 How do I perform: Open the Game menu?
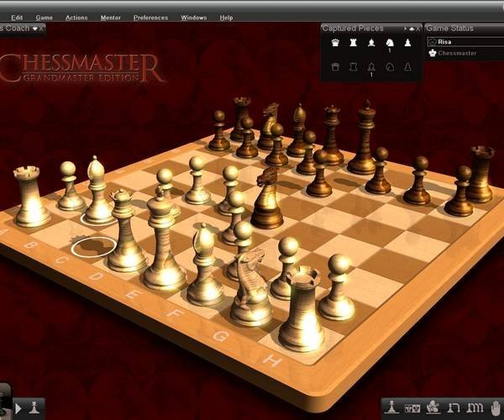(44, 17)
